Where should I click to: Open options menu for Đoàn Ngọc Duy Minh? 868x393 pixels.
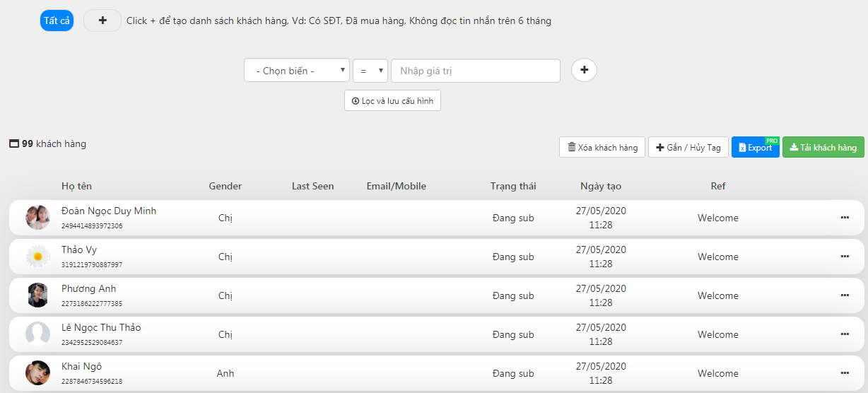click(845, 218)
